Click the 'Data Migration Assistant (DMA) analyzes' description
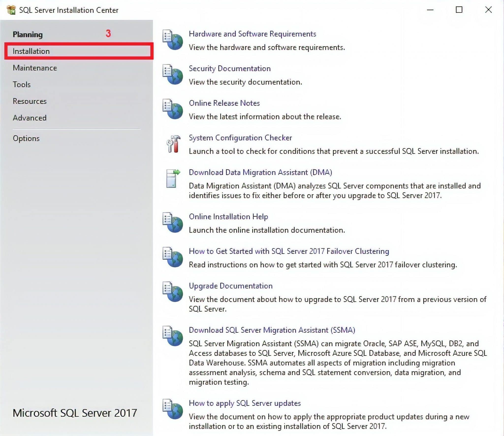The width and height of the screenshot is (504, 436). (335, 190)
